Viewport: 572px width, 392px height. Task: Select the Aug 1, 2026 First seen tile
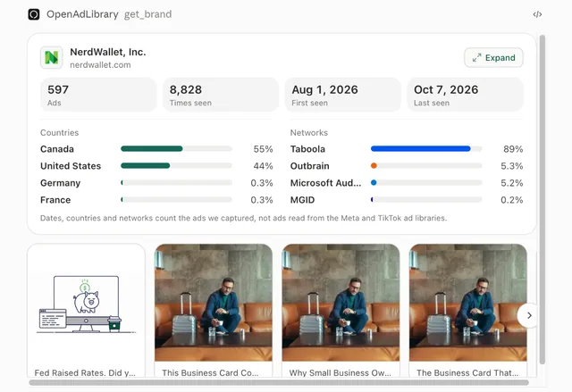pyautogui.click(x=342, y=95)
